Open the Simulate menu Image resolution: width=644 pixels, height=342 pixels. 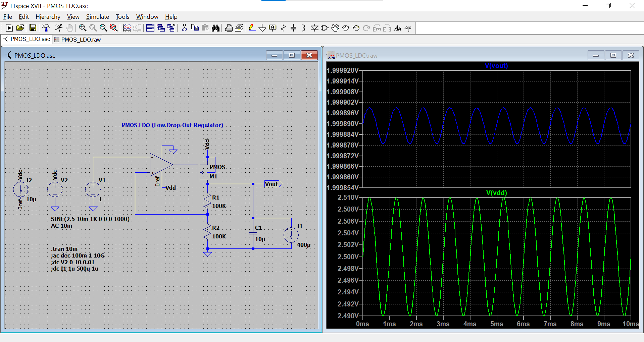pos(97,16)
